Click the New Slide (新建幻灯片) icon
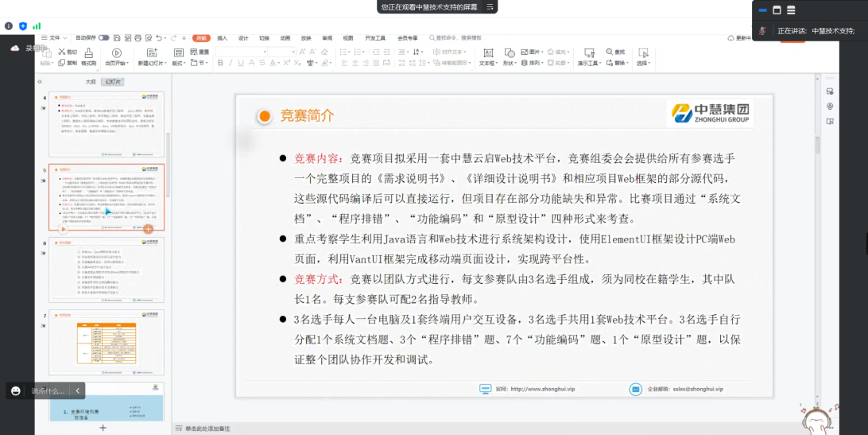 tap(152, 52)
